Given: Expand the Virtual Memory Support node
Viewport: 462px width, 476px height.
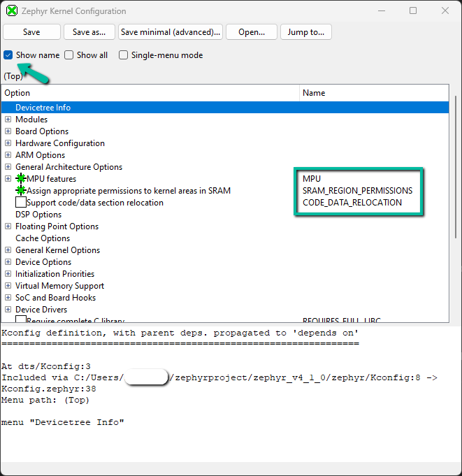Looking at the screenshot, I should tap(8, 285).
